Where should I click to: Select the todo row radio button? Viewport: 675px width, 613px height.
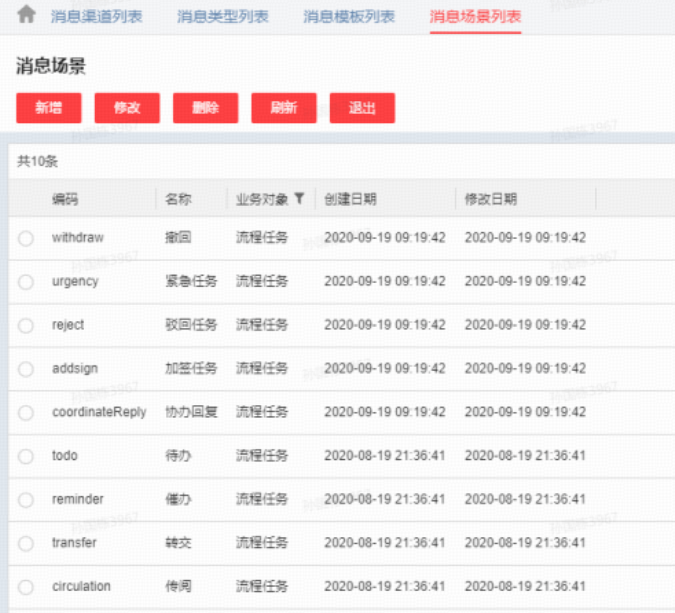26,456
